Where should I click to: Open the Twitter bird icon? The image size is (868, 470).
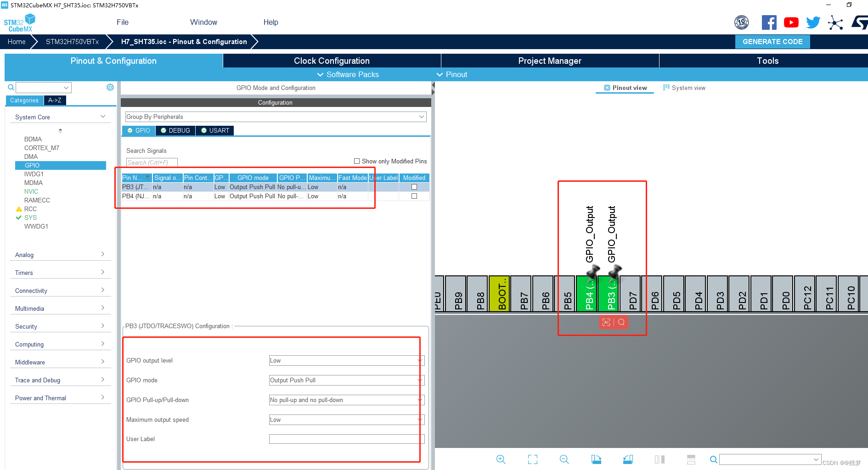click(x=813, y=22)
